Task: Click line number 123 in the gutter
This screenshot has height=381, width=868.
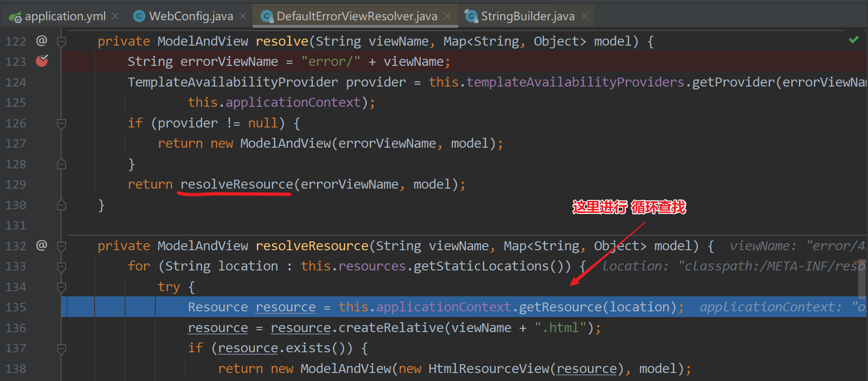Action: coord(16,62)
